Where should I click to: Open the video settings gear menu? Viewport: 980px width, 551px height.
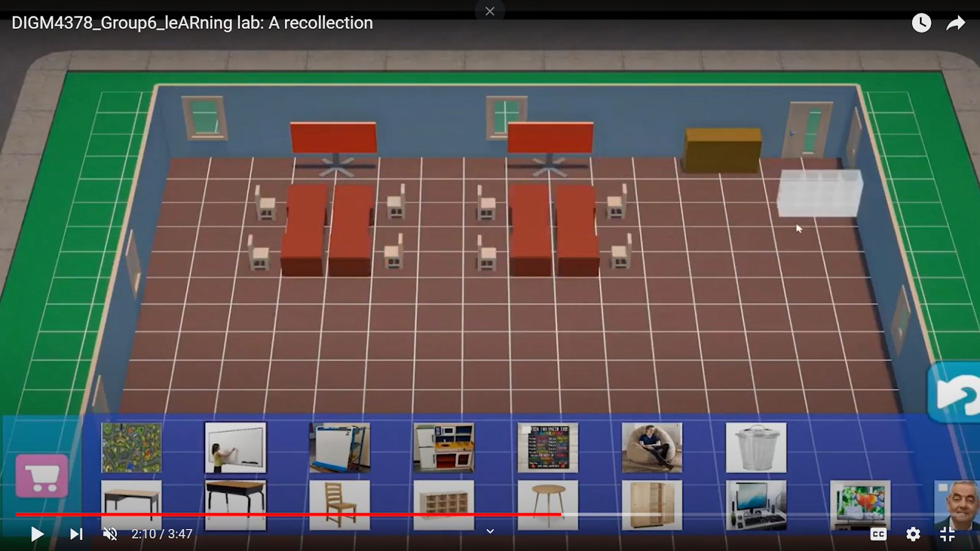tap(913, 534)
